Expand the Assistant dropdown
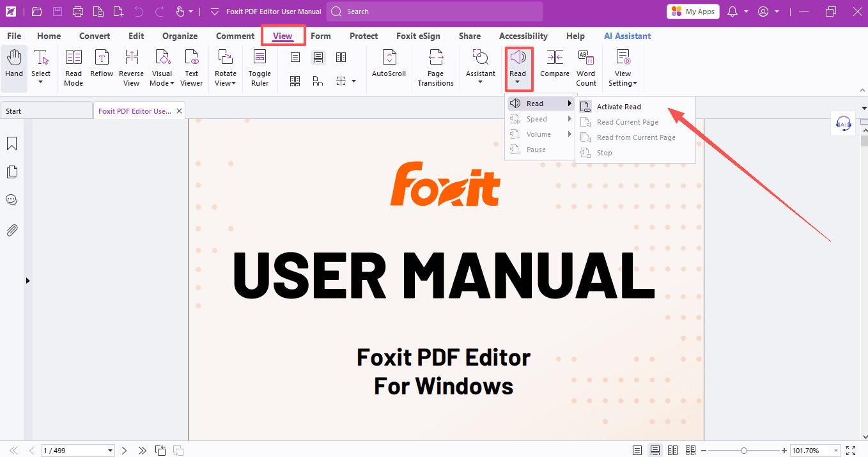 click(x=481, y=82)
